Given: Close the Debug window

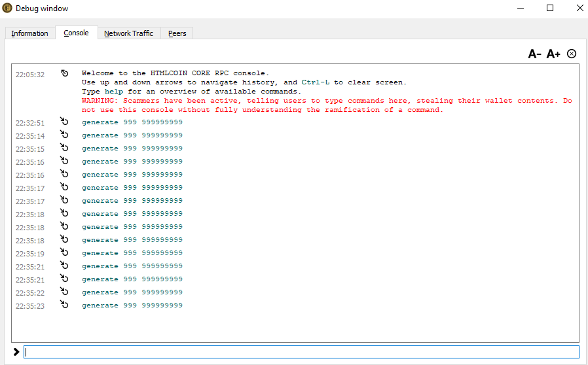Looking at the screenshot, I should click(579, 9).
